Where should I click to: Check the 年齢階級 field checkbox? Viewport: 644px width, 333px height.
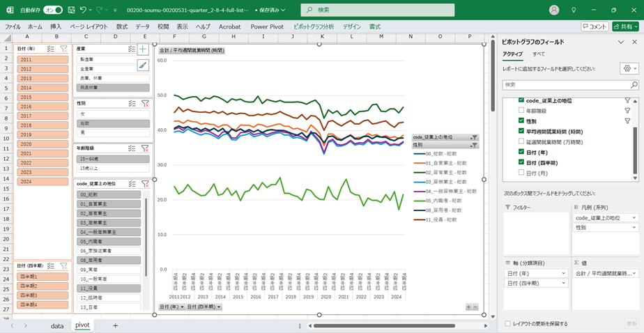coord(521,111)
